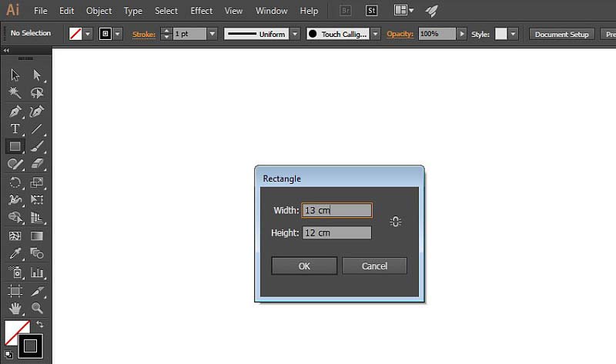The height and width of the screenshot is (364, 616).
Task: Select the Lasso tool
Action: [x=37, y=92]
